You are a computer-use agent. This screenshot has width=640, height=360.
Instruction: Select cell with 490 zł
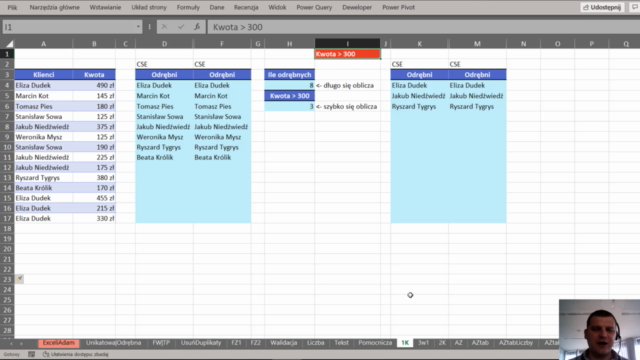(x=94, y=85)
